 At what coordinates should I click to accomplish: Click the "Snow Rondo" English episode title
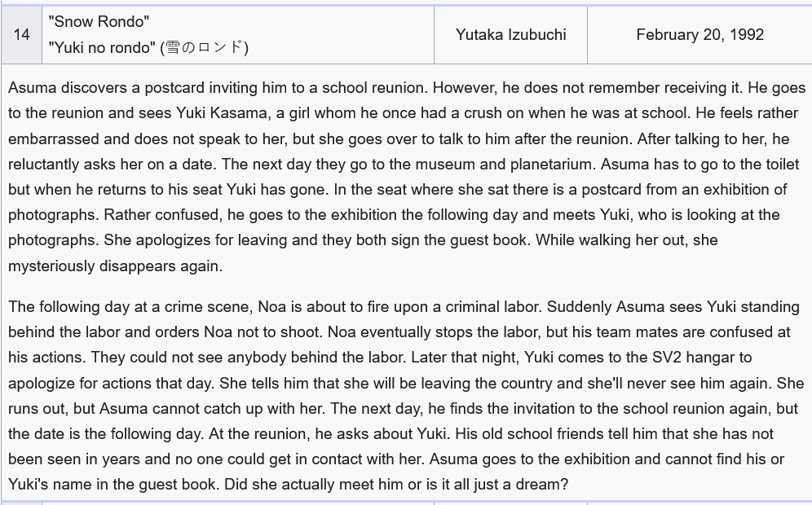click(x=99, y=22)
